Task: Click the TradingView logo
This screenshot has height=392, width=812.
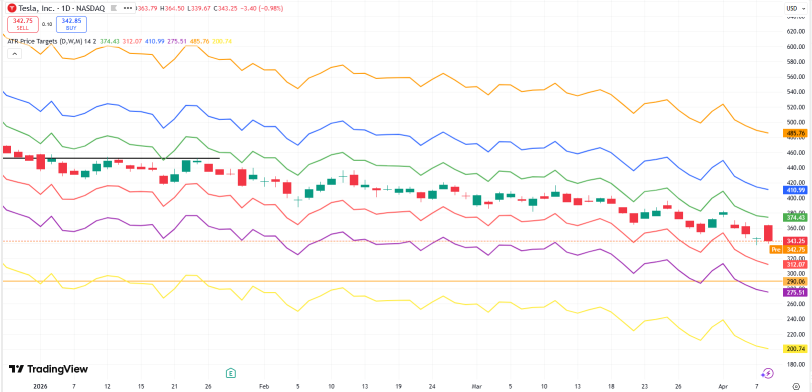Action: (48, 369)
